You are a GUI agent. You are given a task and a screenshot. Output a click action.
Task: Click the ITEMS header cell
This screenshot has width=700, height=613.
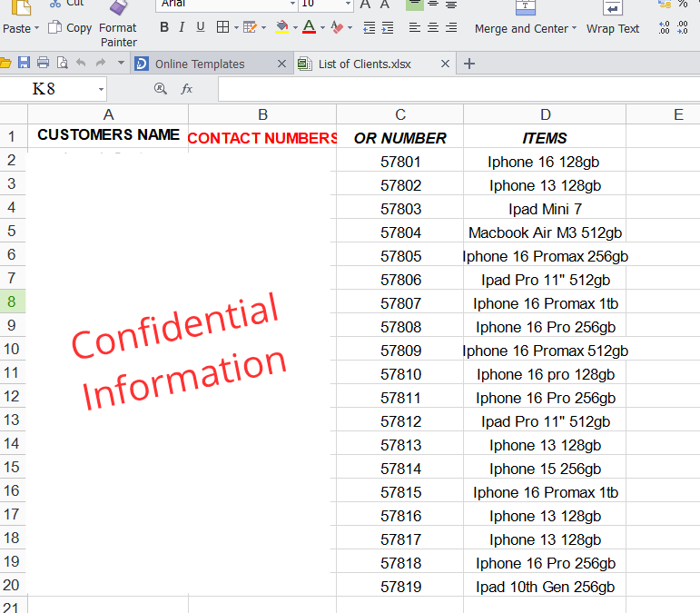(x=545, y=137)
